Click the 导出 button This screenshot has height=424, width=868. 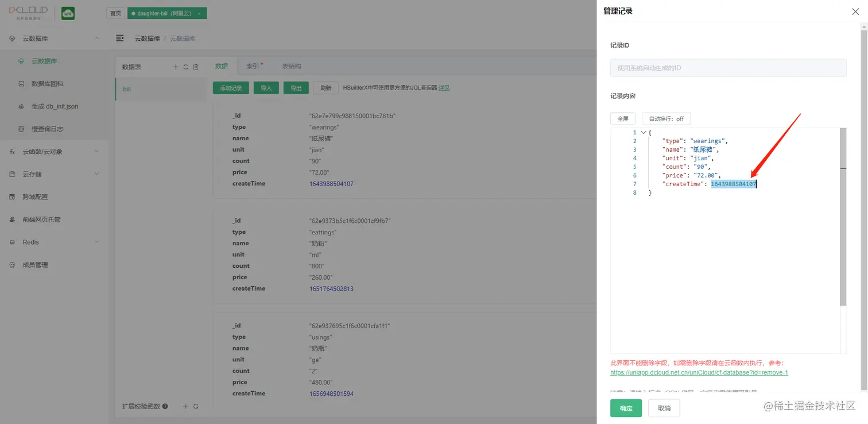(296, 88)
